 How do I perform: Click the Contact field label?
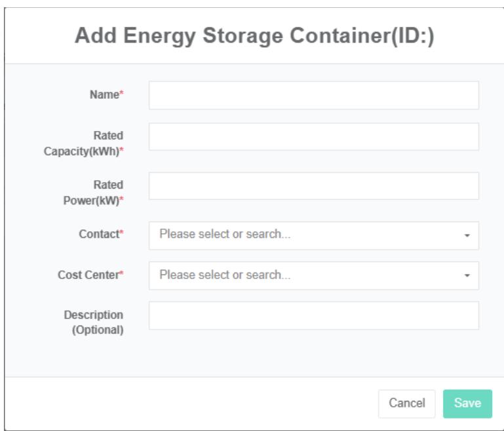(x=98, y=234)
